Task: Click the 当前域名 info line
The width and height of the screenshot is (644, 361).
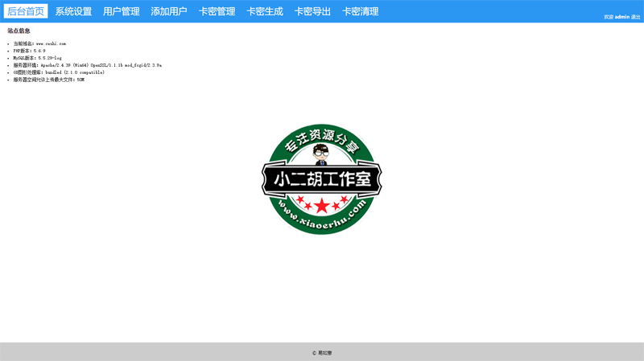Action: (x=39, y=43)
